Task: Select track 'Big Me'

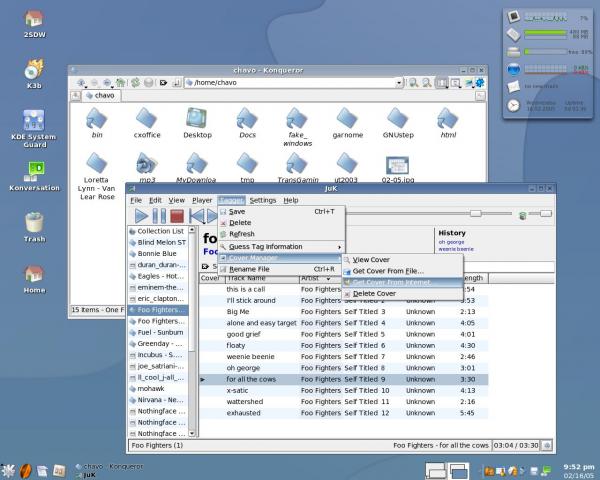Action: (344, 312)
